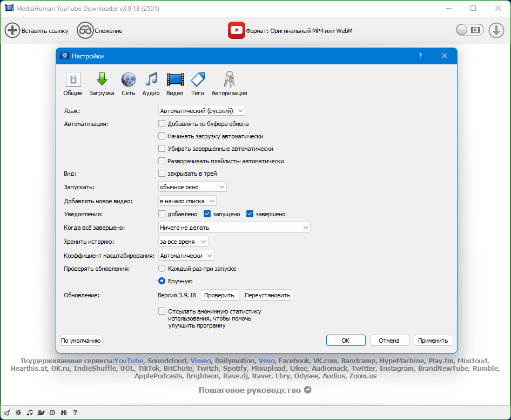
Task: Toggle the video mode switch in toolbar
Action: coord(468,30)
